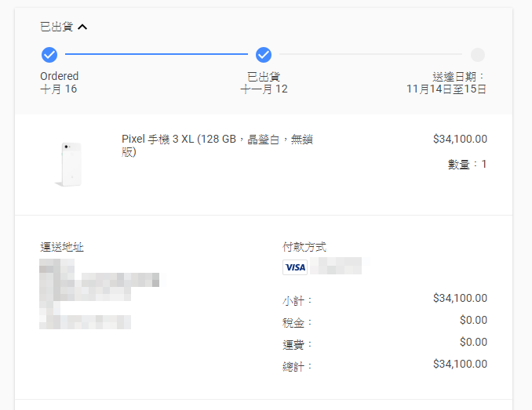Click the 稅金： label
Screen dimensions: 532x410
coord(297,322)
